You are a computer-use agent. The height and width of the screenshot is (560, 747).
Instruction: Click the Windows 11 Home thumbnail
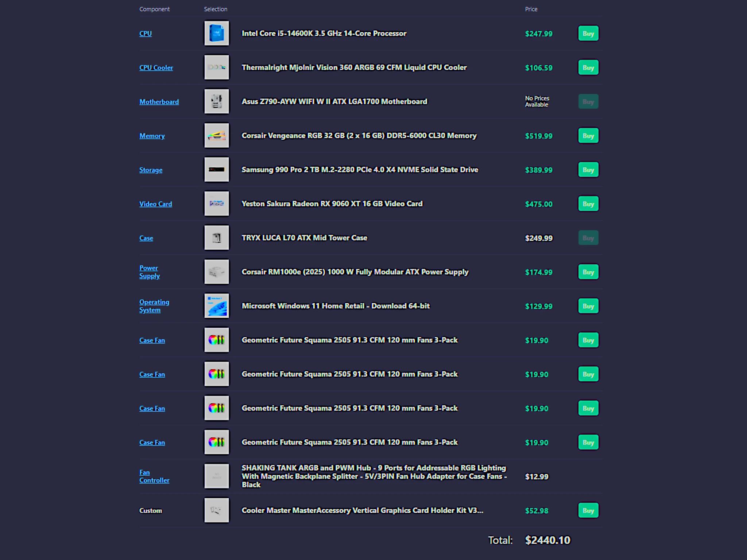point(217,306)
